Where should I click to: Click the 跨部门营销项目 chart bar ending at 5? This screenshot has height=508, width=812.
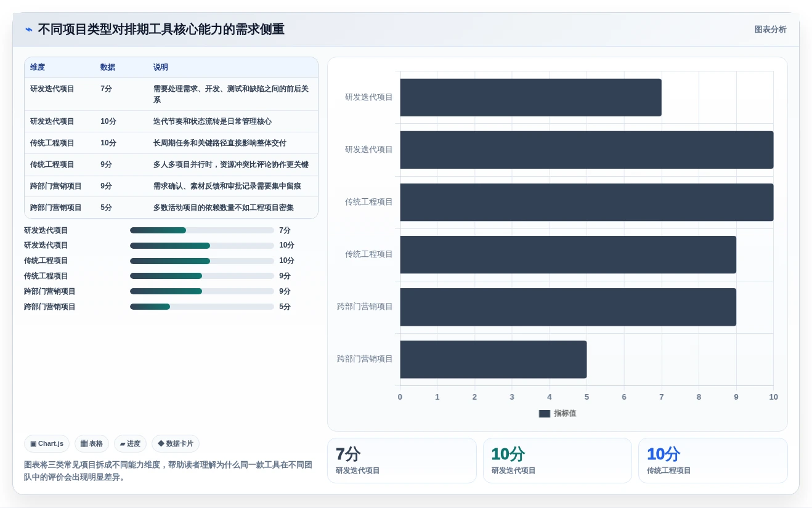click(493, 359)
